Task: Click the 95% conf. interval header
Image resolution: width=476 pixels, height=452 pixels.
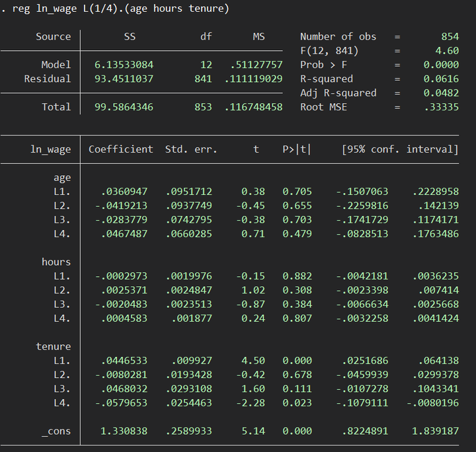Action: click(x=400, y=149)
